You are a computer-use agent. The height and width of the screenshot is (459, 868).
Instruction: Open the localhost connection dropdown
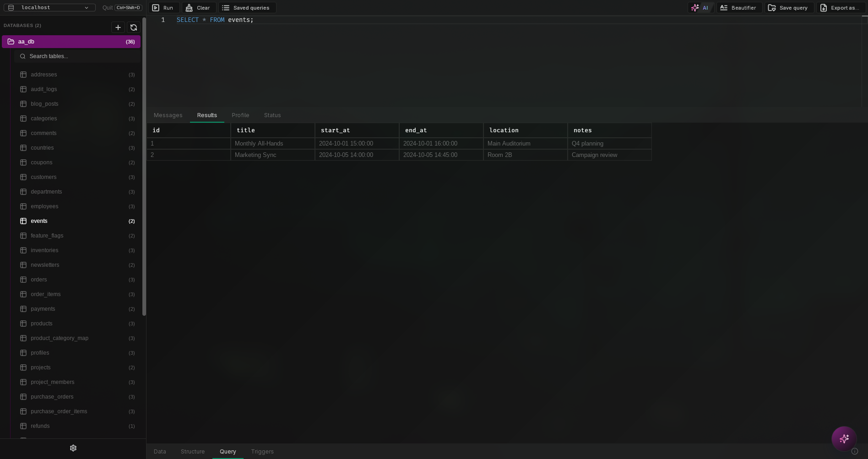pyautogui.click(x=49, y=7)
